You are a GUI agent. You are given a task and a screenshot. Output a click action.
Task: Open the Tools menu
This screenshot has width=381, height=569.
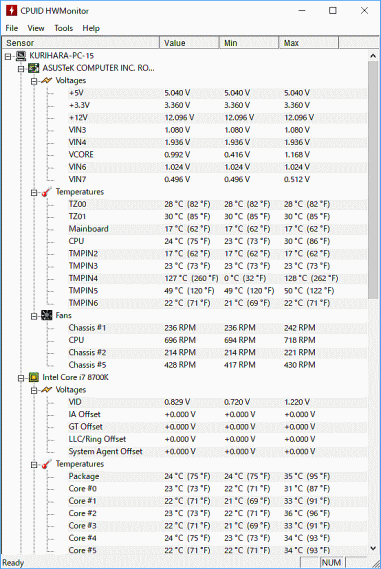click(64, 28)
